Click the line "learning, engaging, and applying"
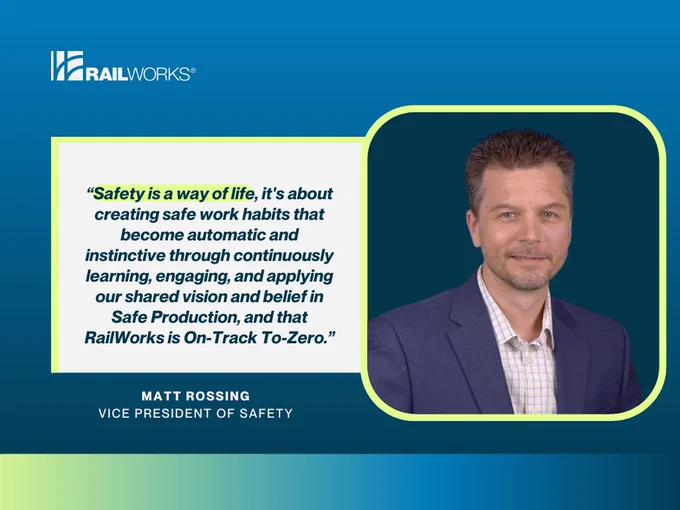 point(209,276)
